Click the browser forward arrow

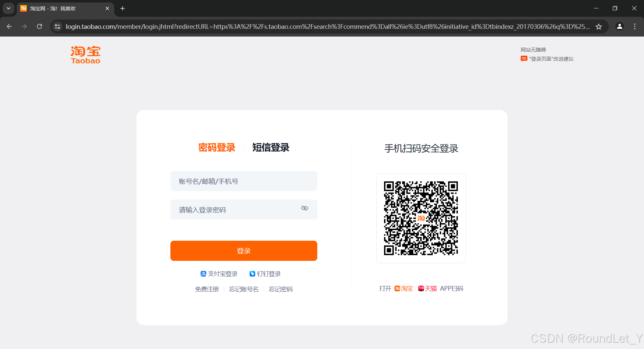click(24, 26)
